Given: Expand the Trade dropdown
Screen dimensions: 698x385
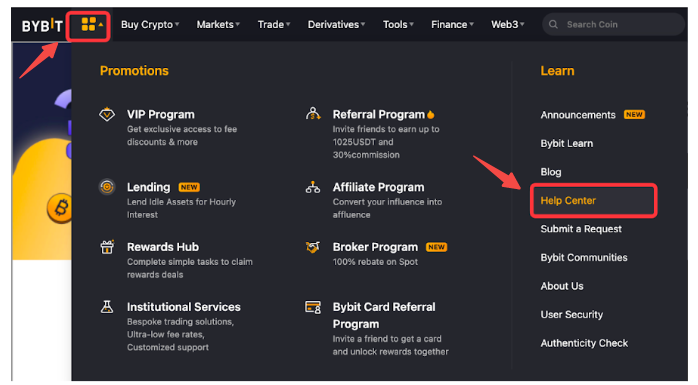Looking at the screenshot, I should pos(274,24).
